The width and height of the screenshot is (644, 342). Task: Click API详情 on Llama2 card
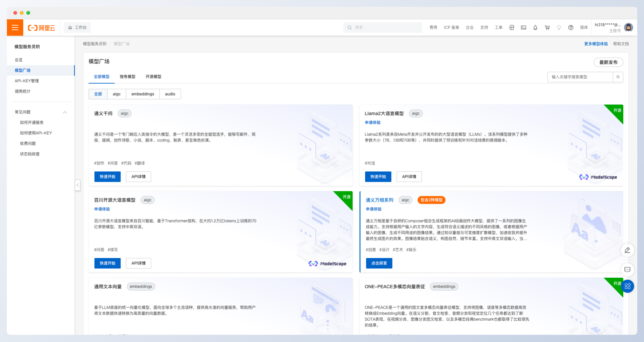409,177
